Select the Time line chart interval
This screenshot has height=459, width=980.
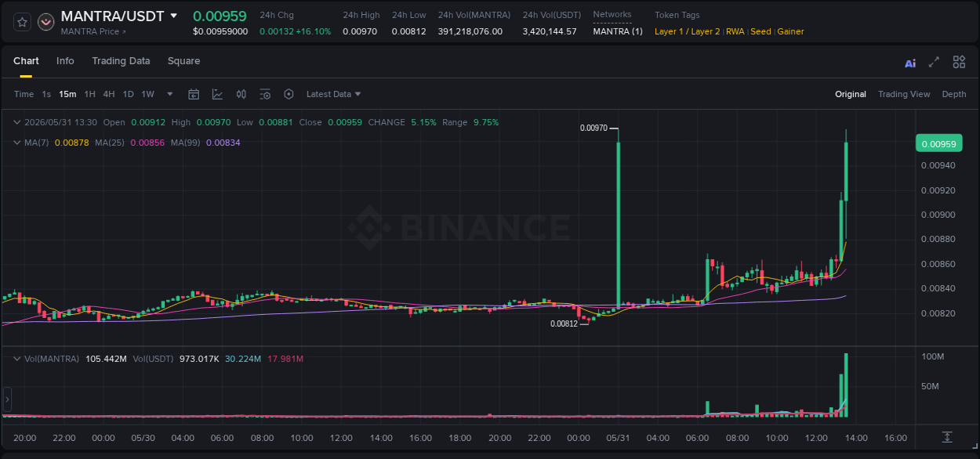(24, 94)
